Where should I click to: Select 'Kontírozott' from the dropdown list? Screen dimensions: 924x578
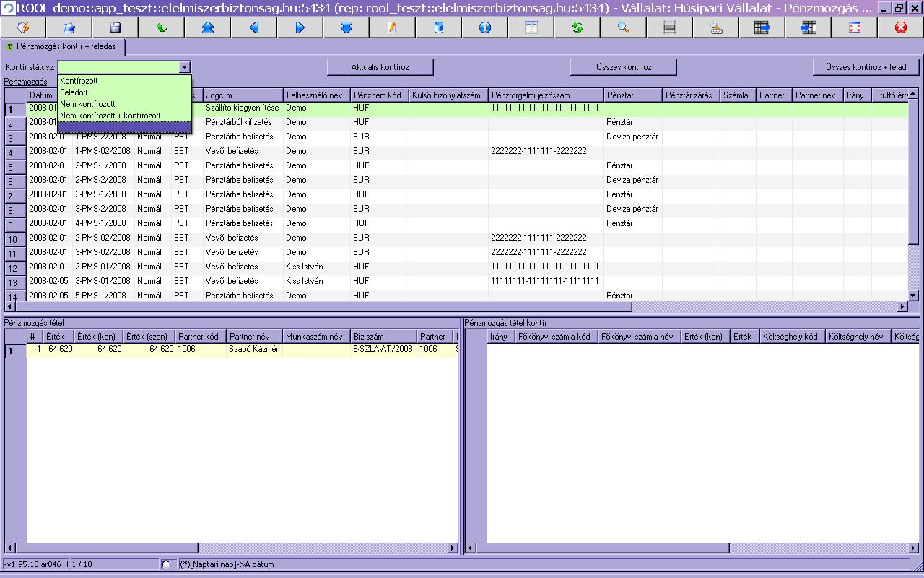click(79, 81)
